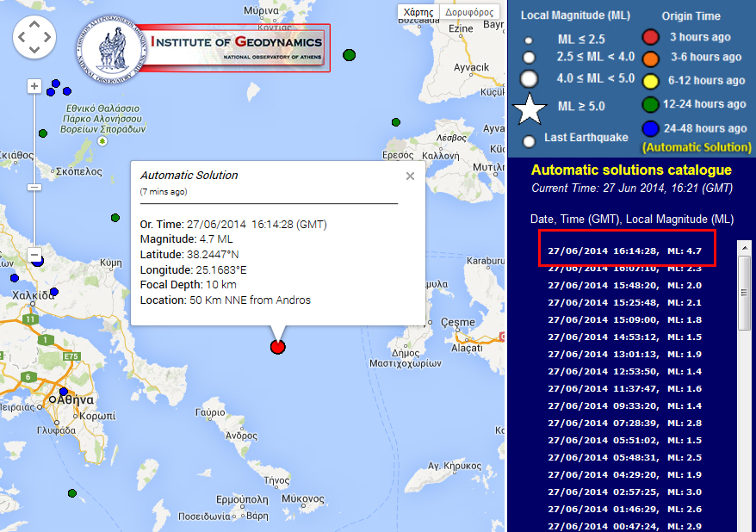
Task: Switch to Δορυφόρος satellite view
Action: 469,13
